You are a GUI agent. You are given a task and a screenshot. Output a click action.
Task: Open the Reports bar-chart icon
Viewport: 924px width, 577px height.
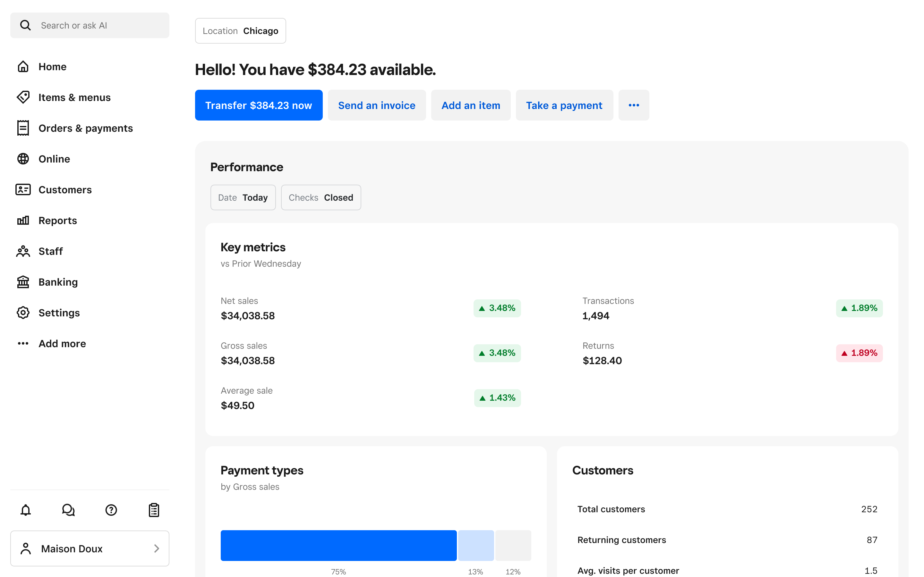[x=23, y=220]
